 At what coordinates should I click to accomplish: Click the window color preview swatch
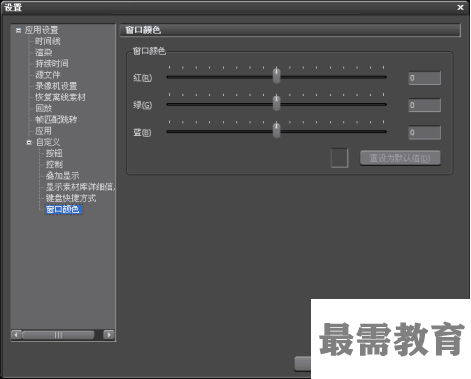pyautogui.click(x=339, y=158)
